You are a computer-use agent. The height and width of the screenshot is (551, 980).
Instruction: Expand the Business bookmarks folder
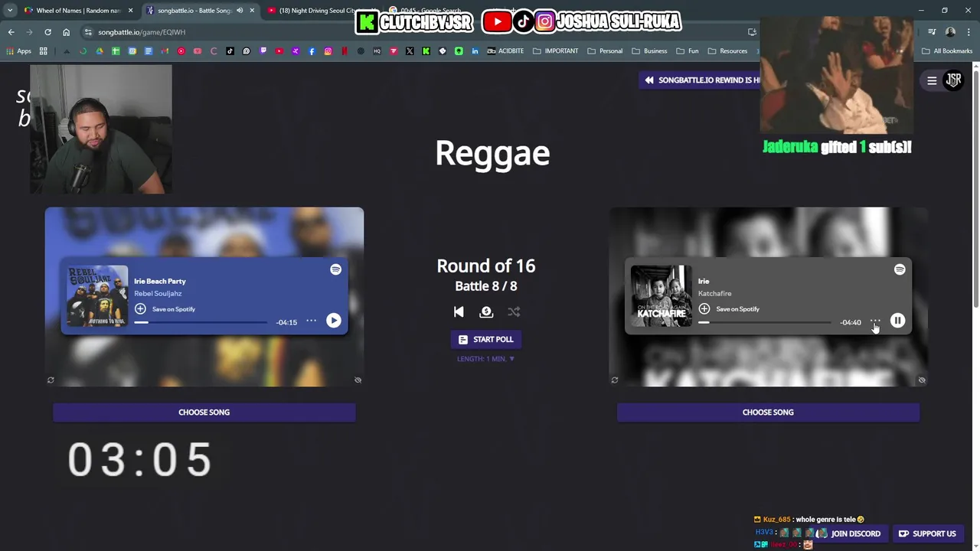(649, 51)
